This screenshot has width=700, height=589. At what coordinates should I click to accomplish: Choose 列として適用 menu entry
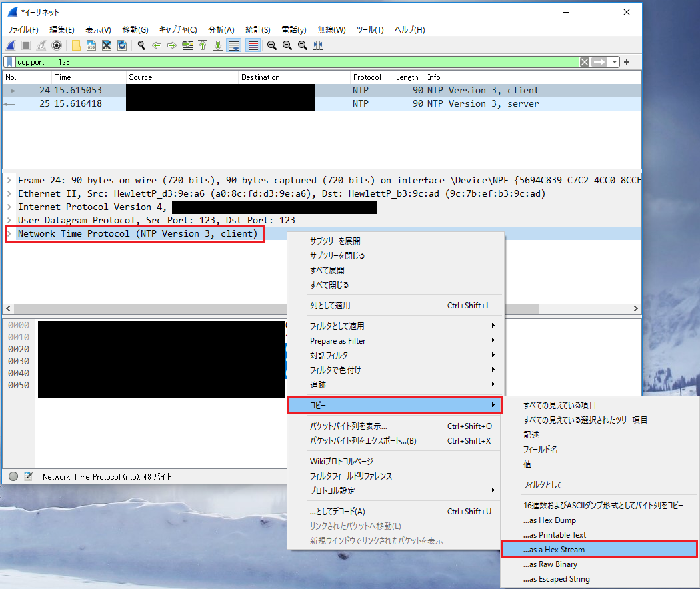click(x=395, y=306)
